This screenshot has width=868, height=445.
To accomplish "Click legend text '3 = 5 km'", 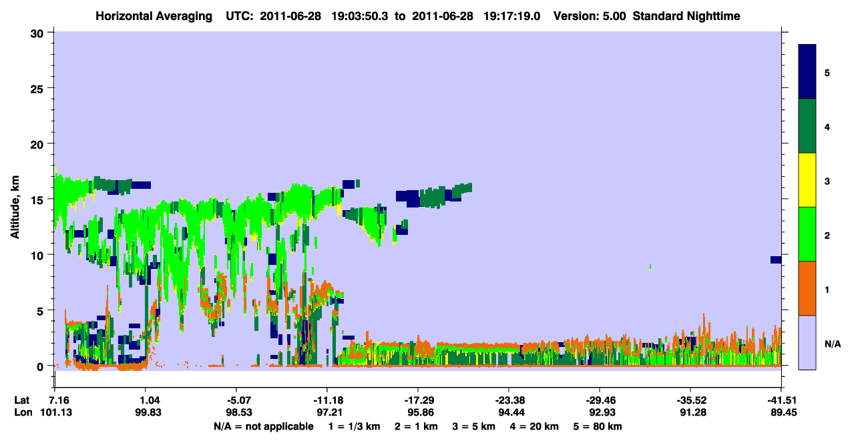I will tap(475, 426).
